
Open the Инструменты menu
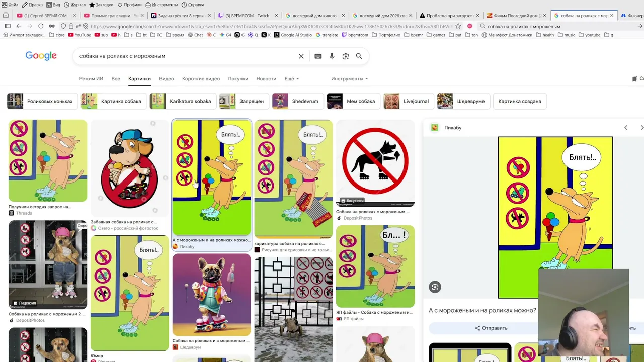(162, 5)
